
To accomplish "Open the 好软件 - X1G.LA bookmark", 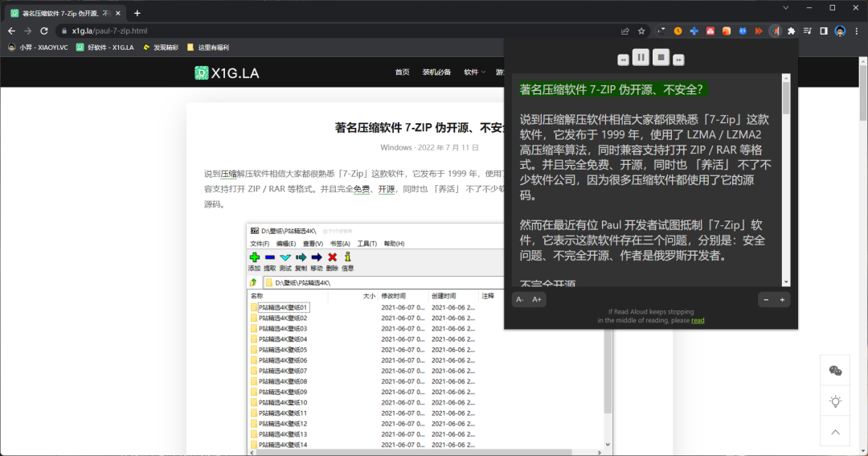I will pos(105,47).
